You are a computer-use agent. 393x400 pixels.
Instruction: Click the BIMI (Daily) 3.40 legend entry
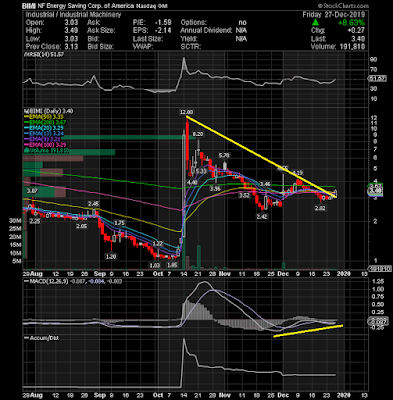pyautogui.click(x=48, y=111)
